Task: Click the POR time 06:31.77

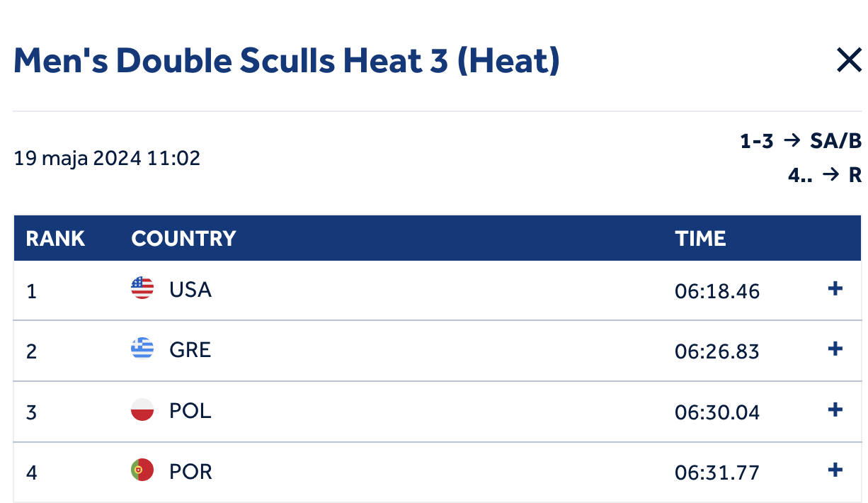Action: pos(717,473)
